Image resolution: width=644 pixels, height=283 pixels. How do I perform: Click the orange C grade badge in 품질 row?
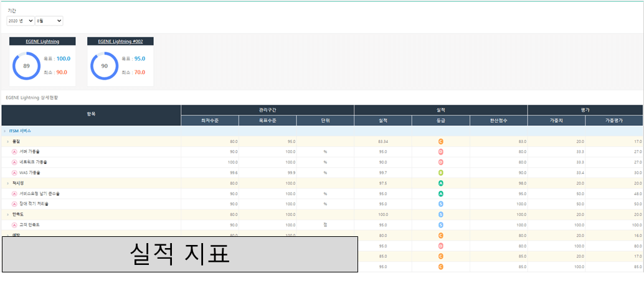pyautogui.click(x=441, y=141)
